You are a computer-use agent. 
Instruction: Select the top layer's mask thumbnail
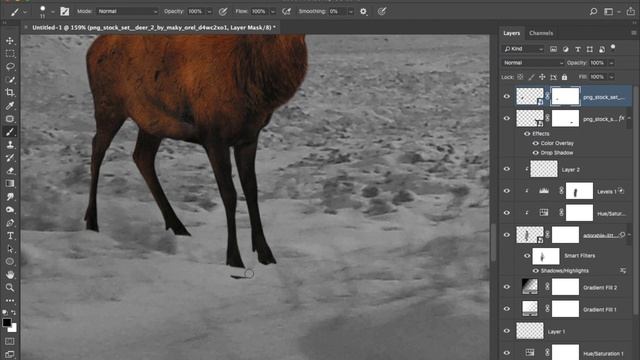(565, 96)
